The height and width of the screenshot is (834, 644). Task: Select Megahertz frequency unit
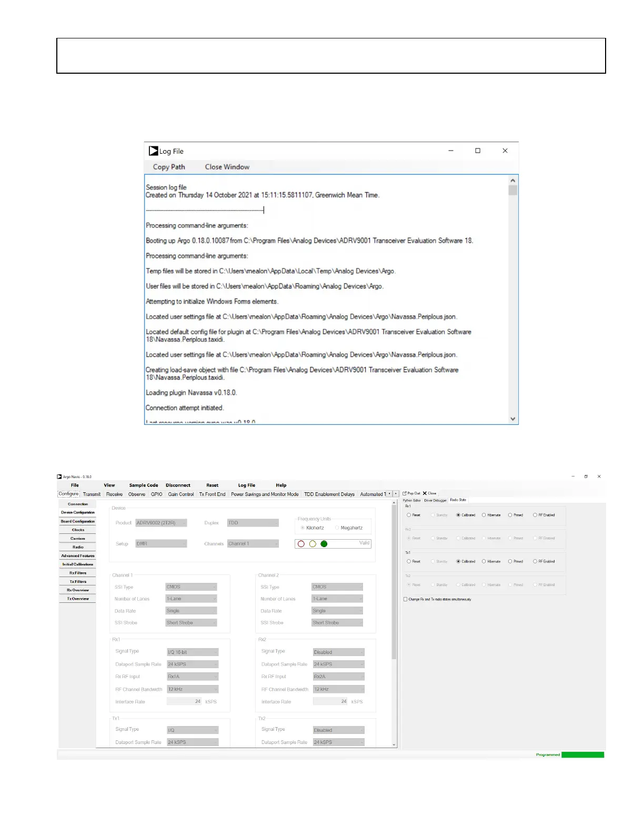click(337, 528)
